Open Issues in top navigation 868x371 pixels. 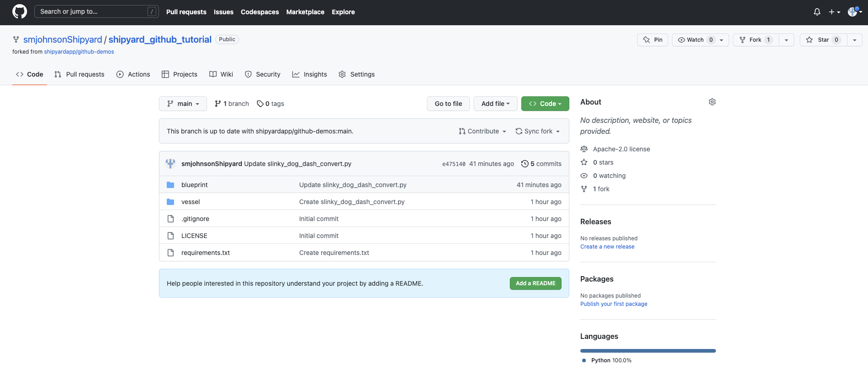pos(224,12)
